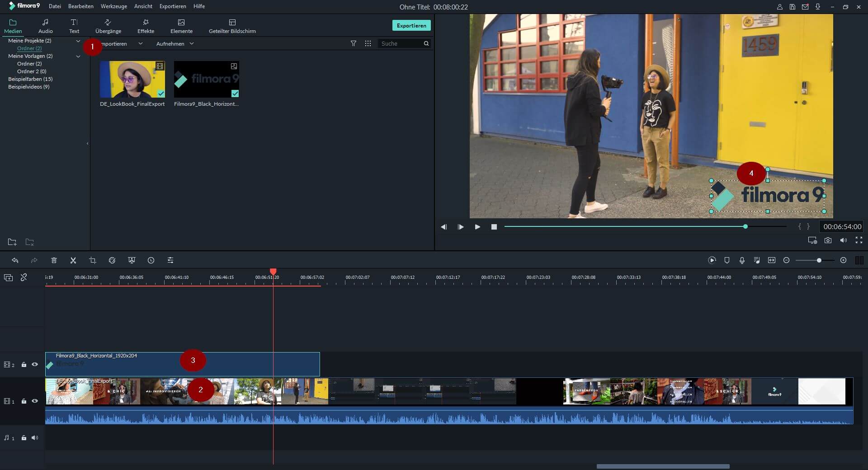Zoom out timeline with minus icon
The height and width of the screenshot is (470, 868).
tap(786, 260)
